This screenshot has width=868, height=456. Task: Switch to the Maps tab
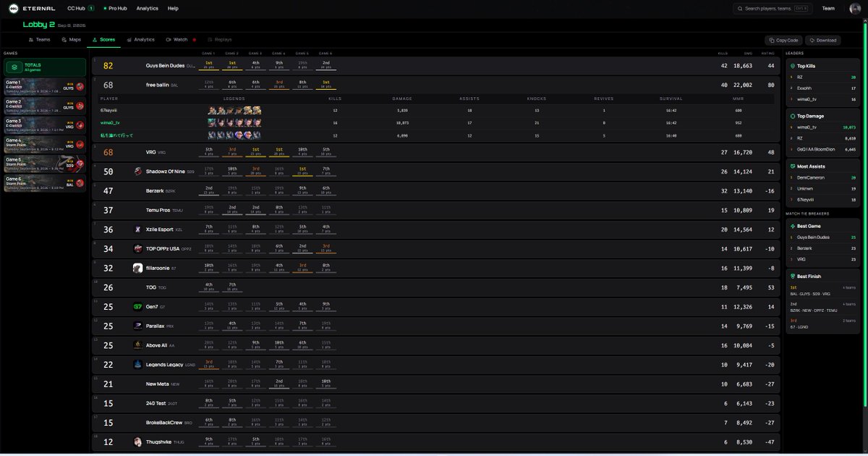[x=71, y=40]
